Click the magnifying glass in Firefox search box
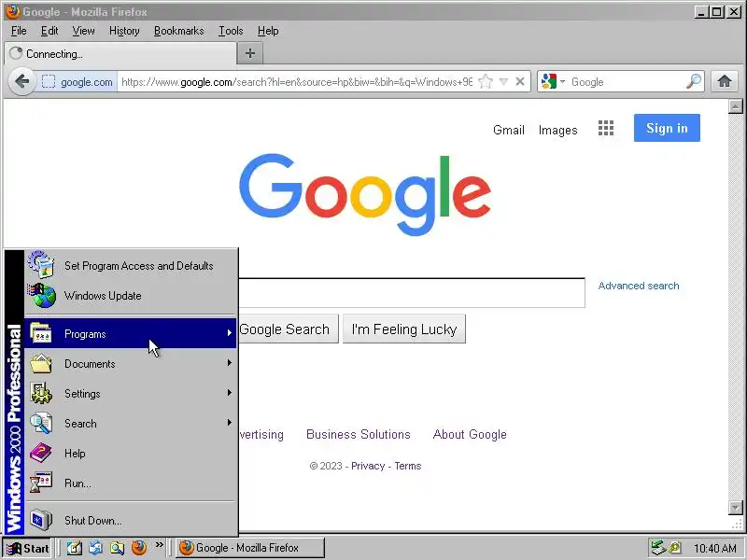The height and width of the screenshot is (560, 747). pos(694,81)
